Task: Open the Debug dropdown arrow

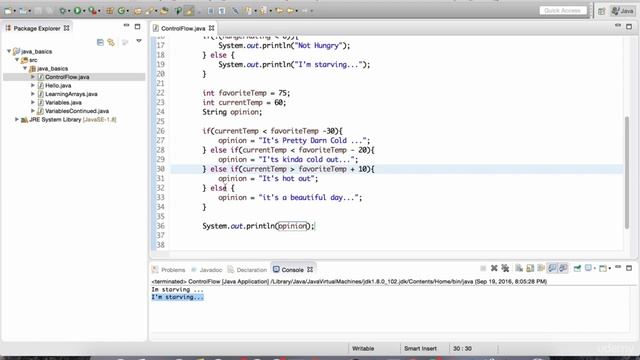Action: pyautogui.click(x=69, y=11)
